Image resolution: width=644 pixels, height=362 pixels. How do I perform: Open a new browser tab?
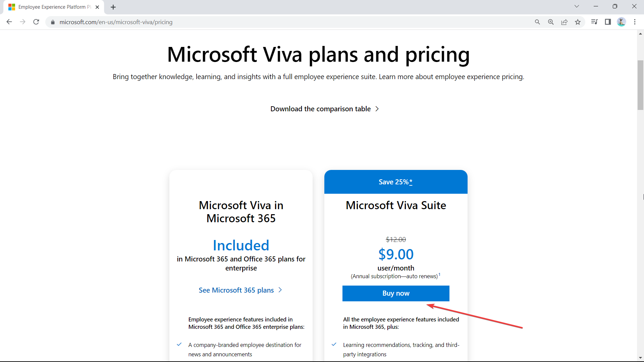tap(113, 7)
